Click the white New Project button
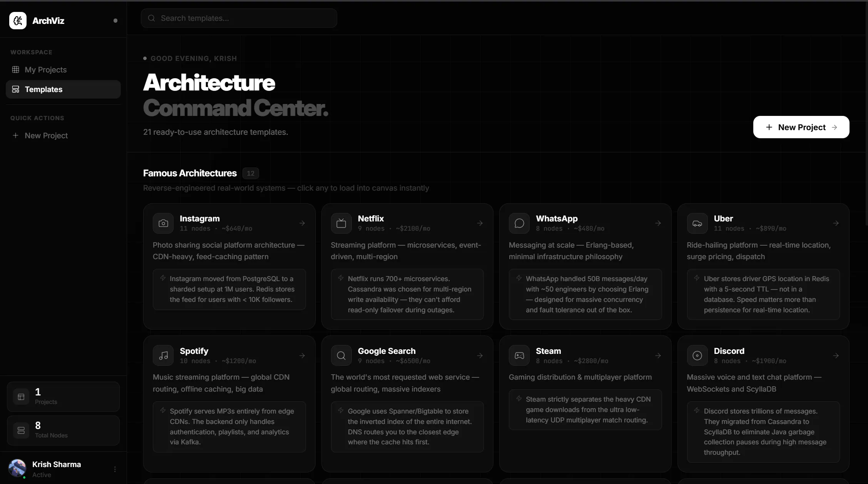868x484 pixels. (x=801, y=127)
